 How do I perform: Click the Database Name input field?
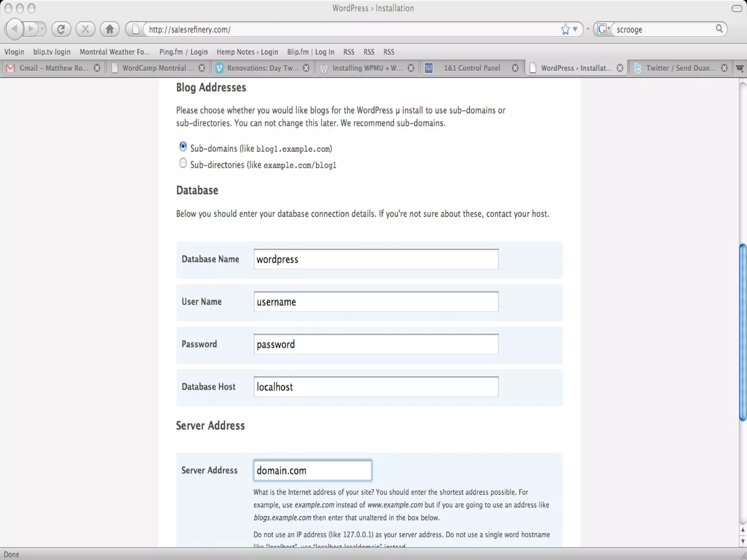click(x=376, y=259)
